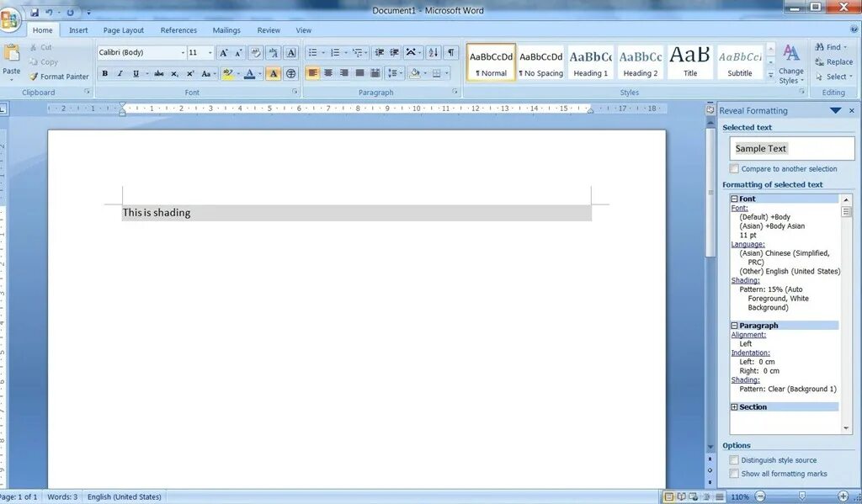Open the Select dropdown in Editing
The width and height of the screenshot is (862, 504).
[x=834, y=77]
